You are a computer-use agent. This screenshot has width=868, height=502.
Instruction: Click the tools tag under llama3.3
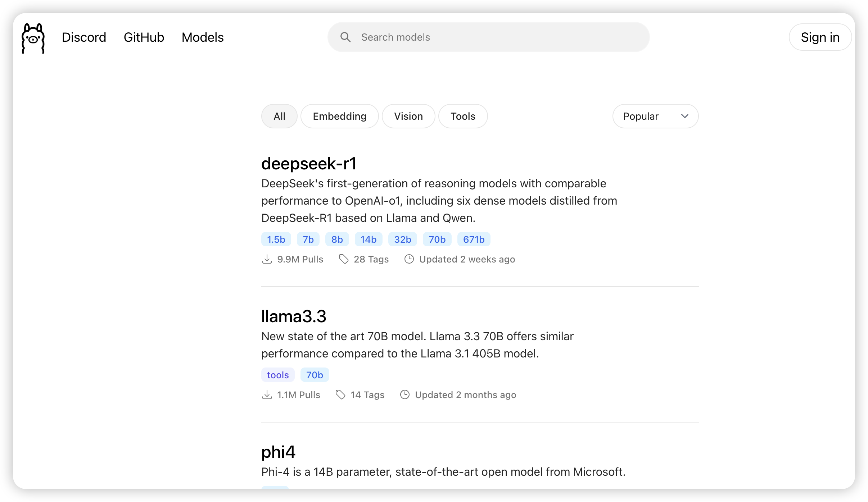278,375
